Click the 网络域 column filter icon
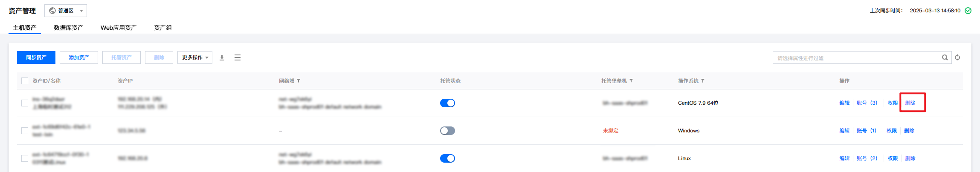Screen dimensions: 980x172 (299, 81)
